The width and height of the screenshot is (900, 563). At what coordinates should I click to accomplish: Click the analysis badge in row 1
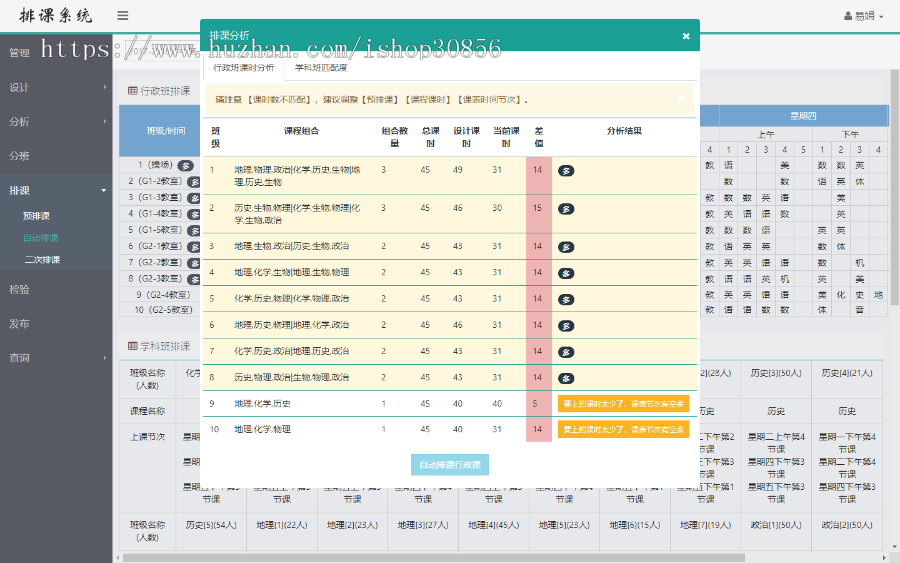point(566,170)
